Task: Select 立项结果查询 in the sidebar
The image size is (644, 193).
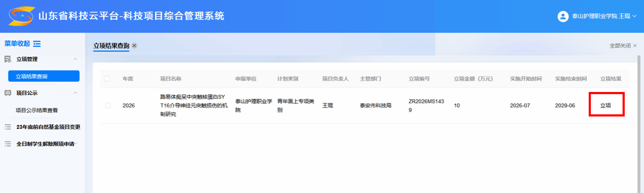Action: [x=44, y=76]
